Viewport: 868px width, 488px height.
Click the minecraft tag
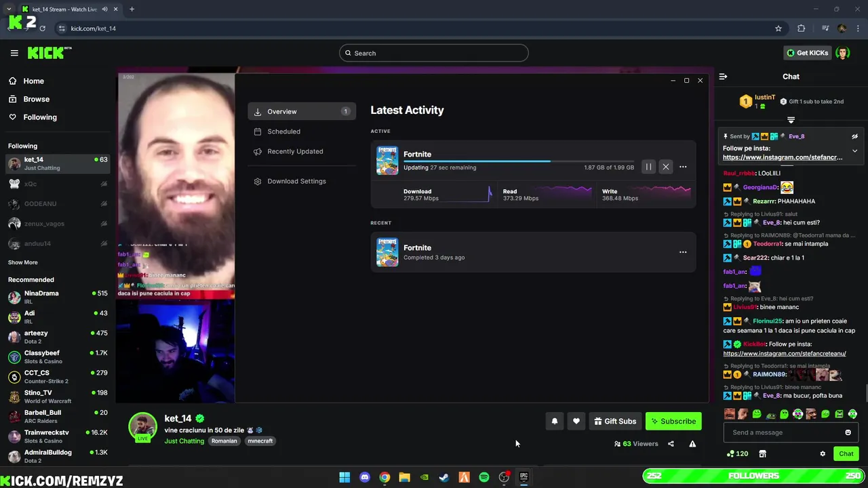pos(260,441)
